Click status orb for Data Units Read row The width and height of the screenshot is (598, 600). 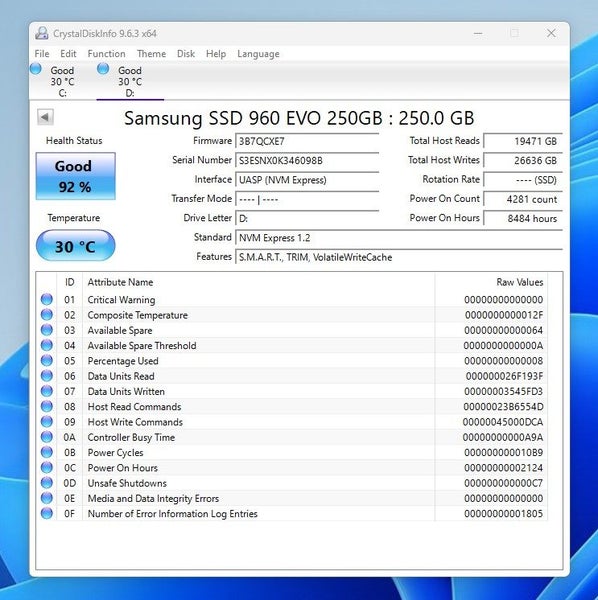tap(47, 376)
